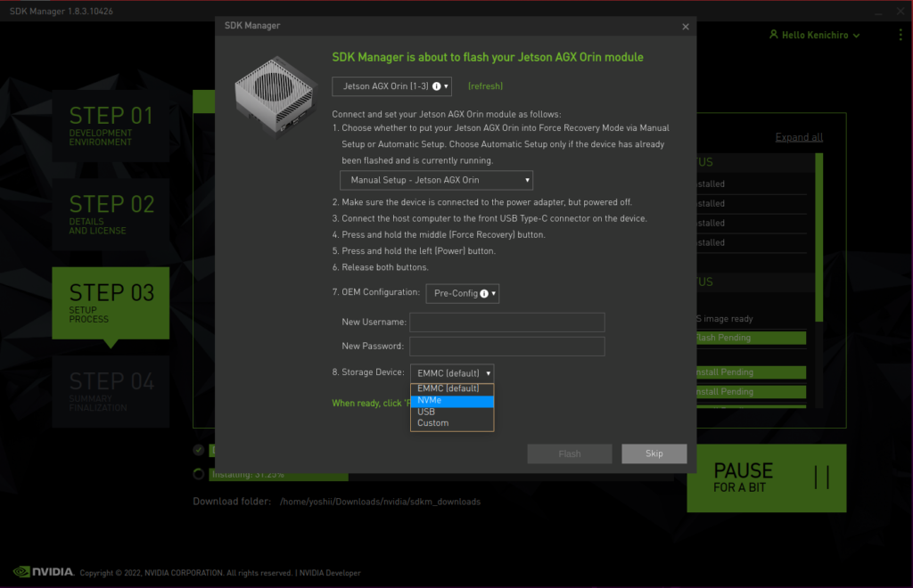Click the green checkmark status icon
This screenshot has width=913, height=588.
coord(199,450)
